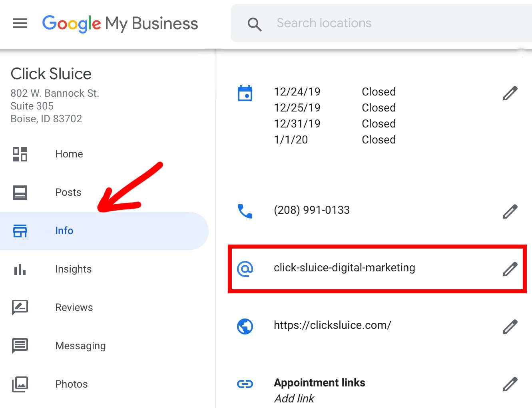This screenshot has height=408, width=532.
Task: Click the Messaging chat icon
Action: point(20,346)
